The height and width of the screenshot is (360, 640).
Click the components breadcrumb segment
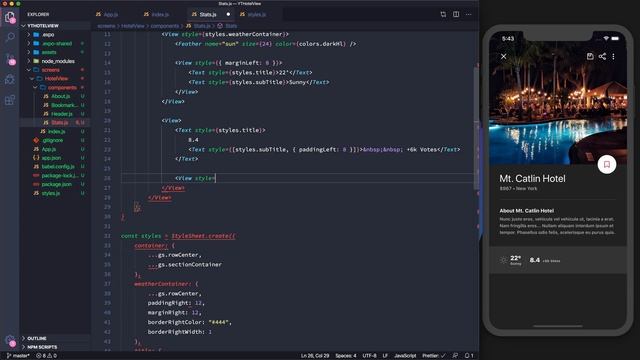(x=165, y=26)
